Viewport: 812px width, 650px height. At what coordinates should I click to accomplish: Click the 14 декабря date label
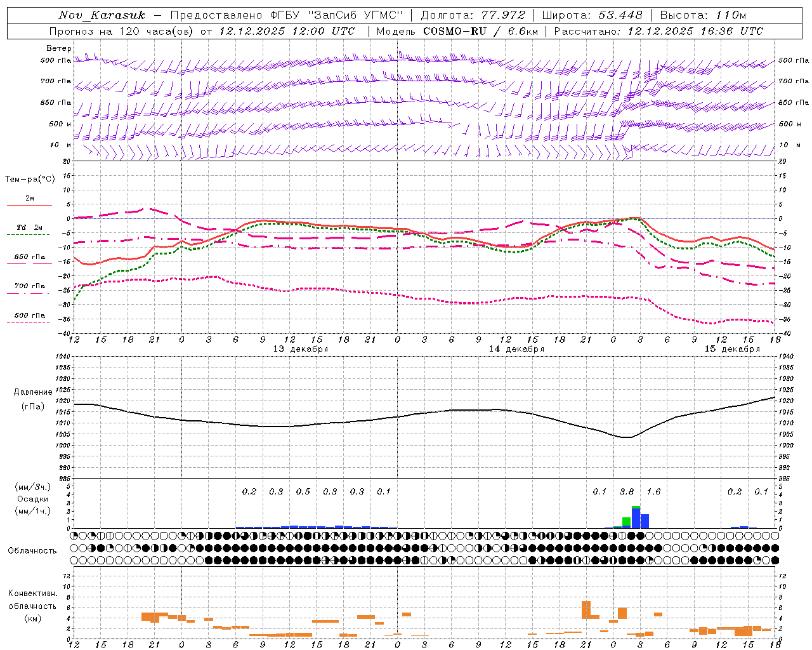[x=516, y=349]
